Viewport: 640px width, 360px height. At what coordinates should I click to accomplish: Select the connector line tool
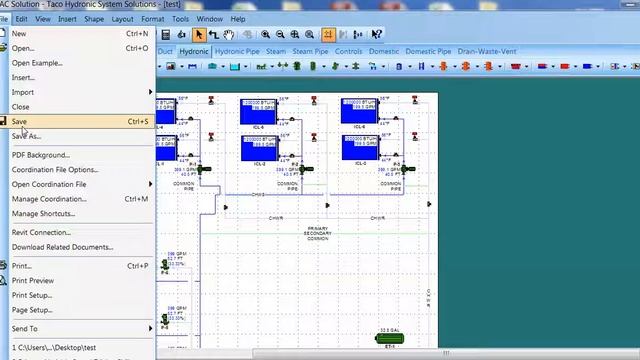coord(213,35)
